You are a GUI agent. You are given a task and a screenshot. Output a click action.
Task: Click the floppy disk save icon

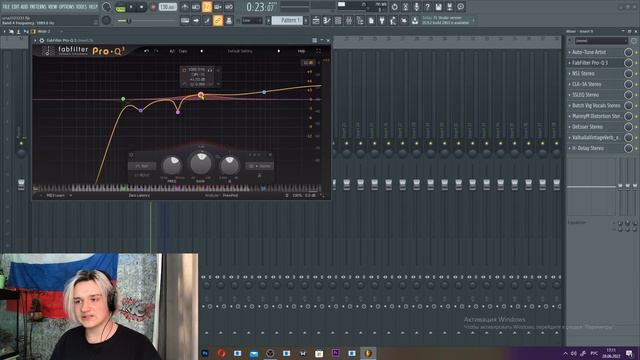click(x=438, y=7)
